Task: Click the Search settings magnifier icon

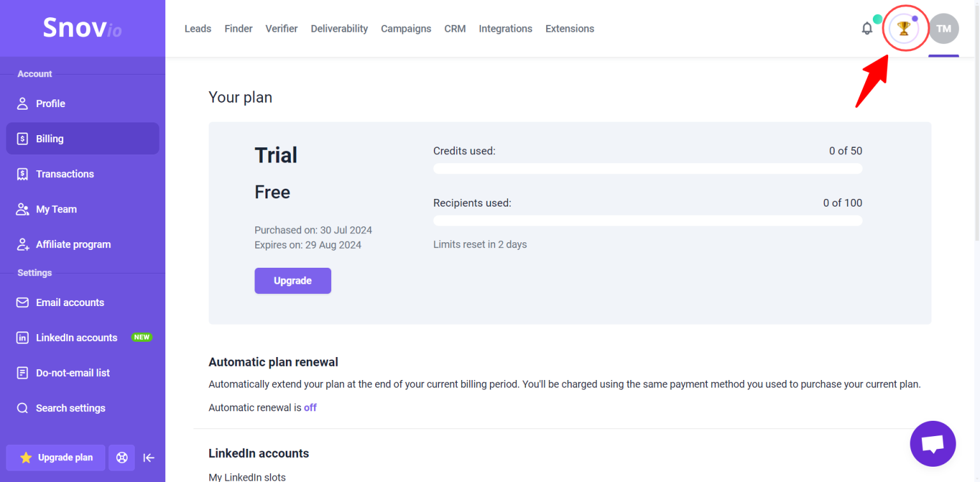Action: 22,408
